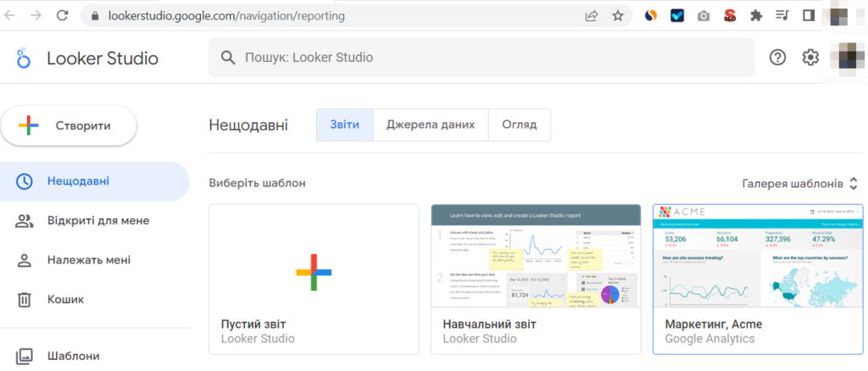Click the colorful plus icon on Створити
This screenshot has width=868, height=371.
tap(29, 125)
